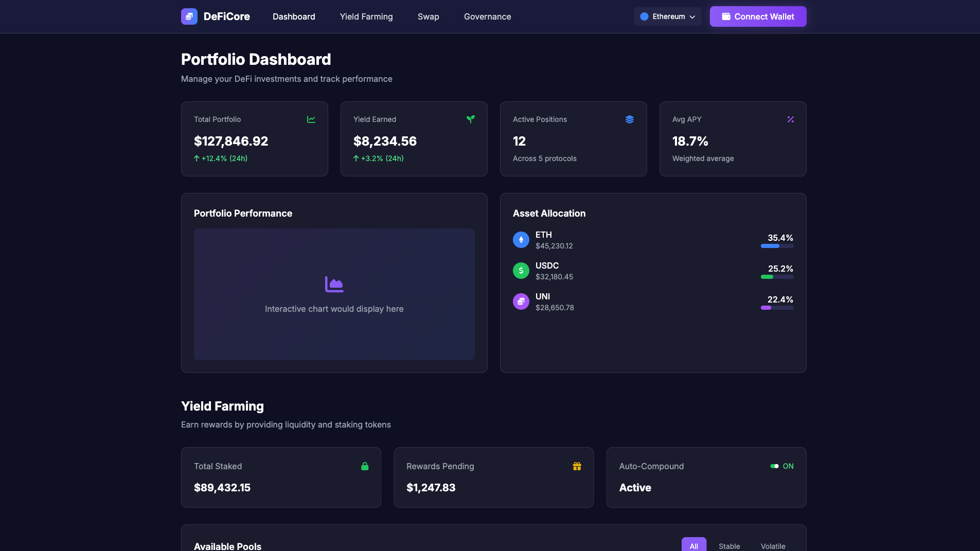Click the DeFiCore logo icon

pyautogui.click(x=189, y=16)
